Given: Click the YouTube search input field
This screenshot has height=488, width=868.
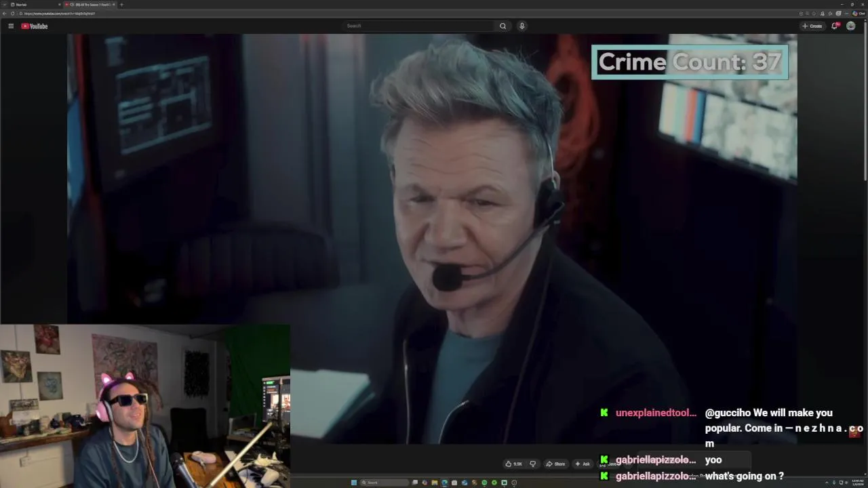Looking at the screenshot, I should click(x=419, y=26).
